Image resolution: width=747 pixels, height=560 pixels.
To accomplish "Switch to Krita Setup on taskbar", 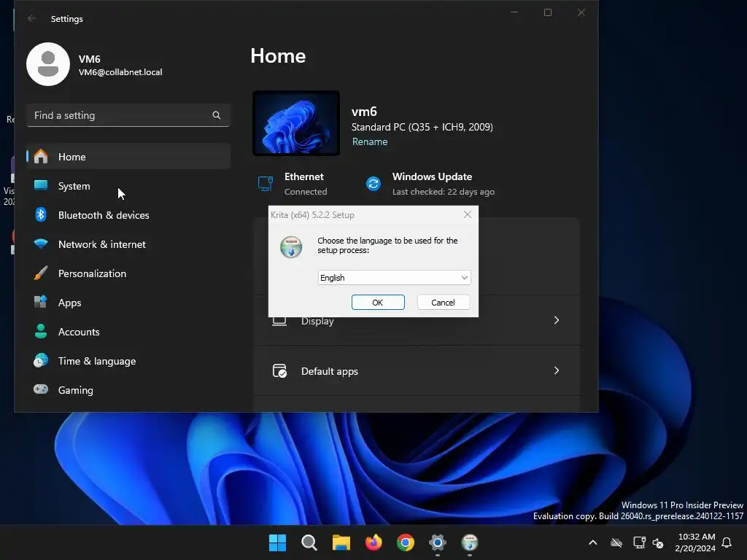I will point(470,542).
